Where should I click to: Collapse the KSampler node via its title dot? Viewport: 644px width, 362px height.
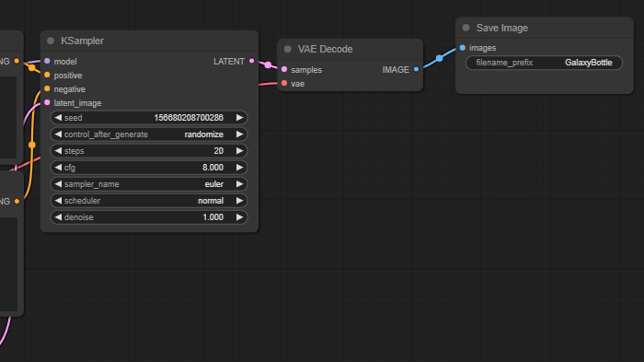[x=51, y=41]
